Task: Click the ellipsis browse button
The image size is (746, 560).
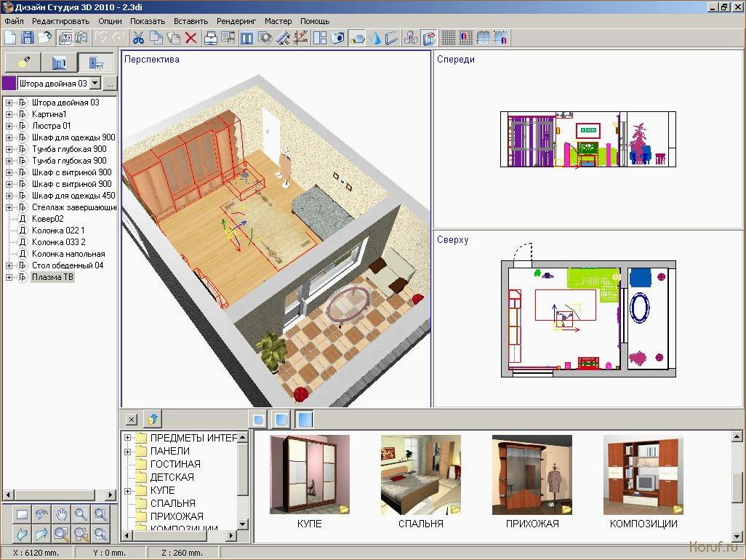Action: [x=110, y=83]
